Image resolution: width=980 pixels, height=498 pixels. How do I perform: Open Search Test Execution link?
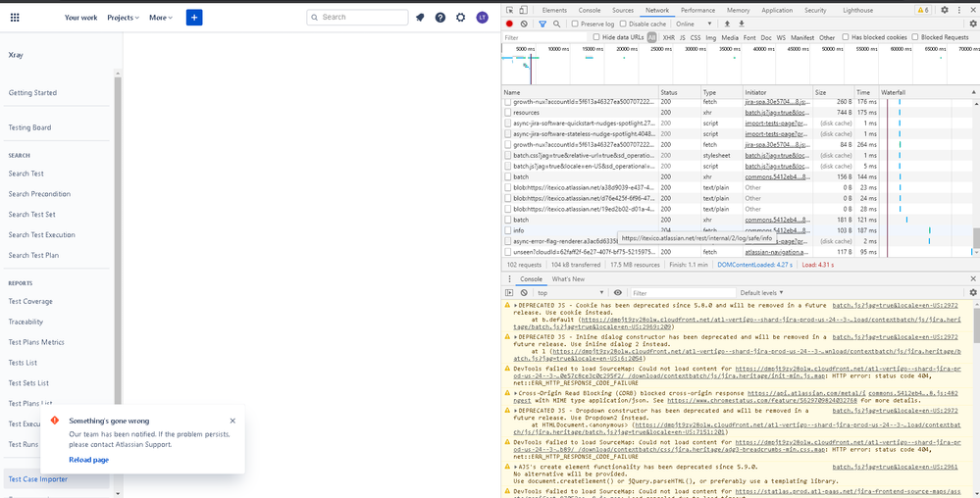tap(42, 235)
